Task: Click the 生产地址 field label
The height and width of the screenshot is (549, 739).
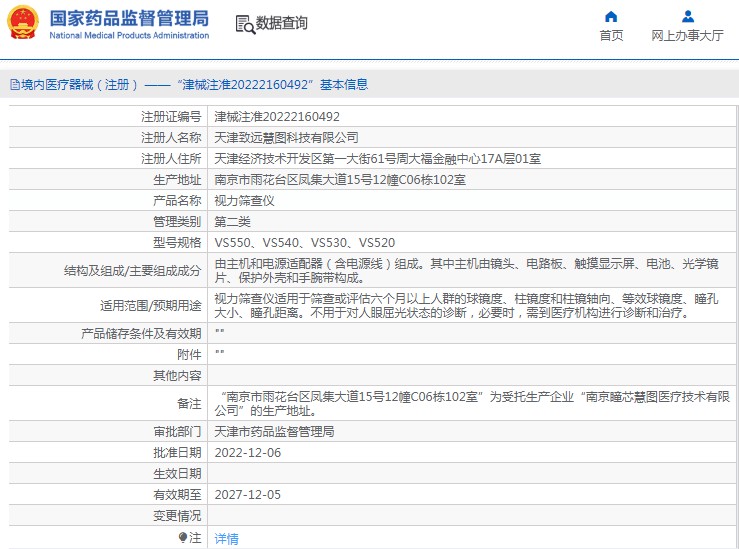Action: 177,180
